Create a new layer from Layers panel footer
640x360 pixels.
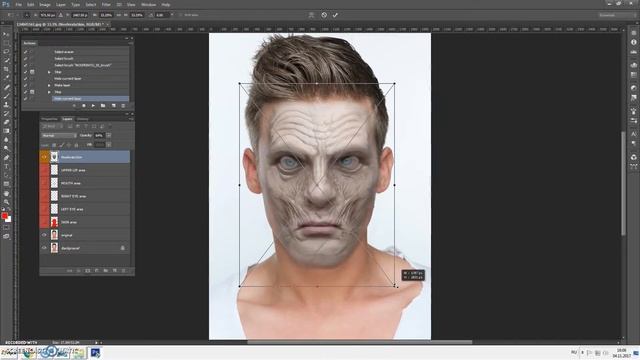coord(115,271)
